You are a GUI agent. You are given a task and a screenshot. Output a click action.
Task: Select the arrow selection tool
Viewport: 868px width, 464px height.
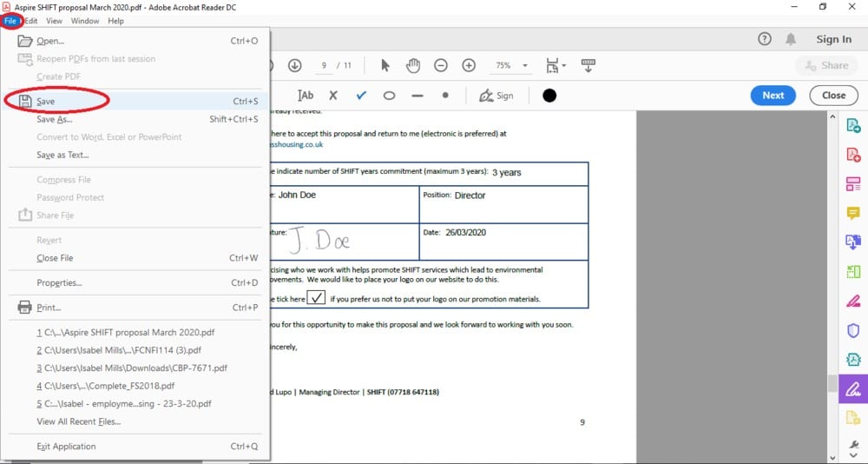[385, 65]
